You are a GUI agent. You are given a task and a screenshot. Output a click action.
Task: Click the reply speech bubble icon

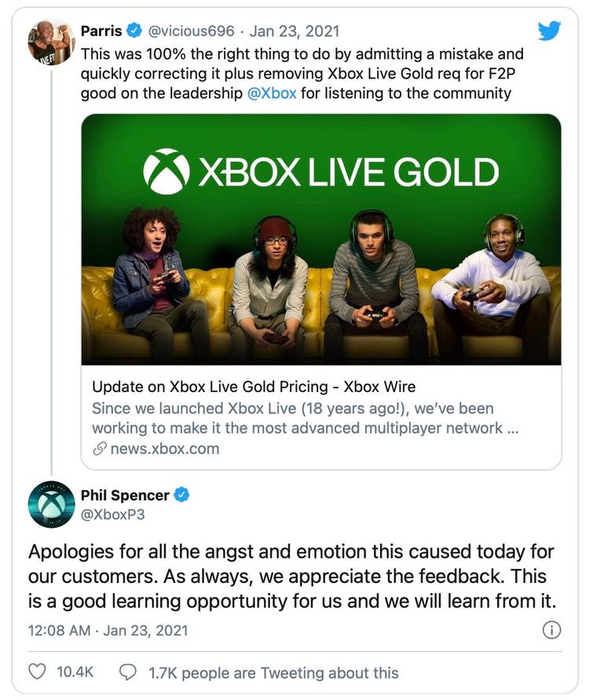point(127,673)
